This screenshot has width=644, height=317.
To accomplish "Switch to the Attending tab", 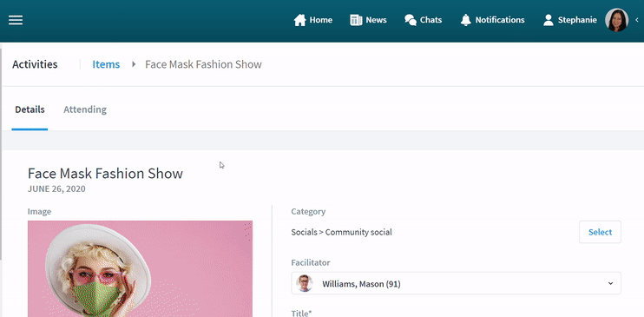I will 85,109.
